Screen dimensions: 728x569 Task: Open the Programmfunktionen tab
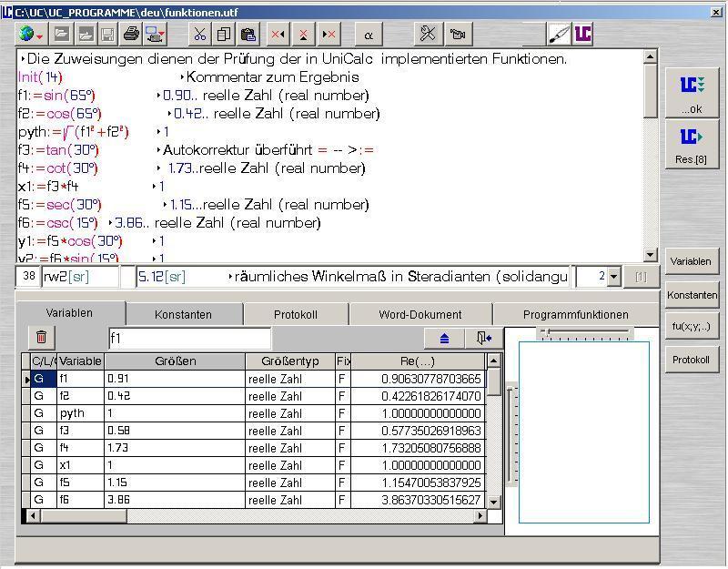(576, 314)
